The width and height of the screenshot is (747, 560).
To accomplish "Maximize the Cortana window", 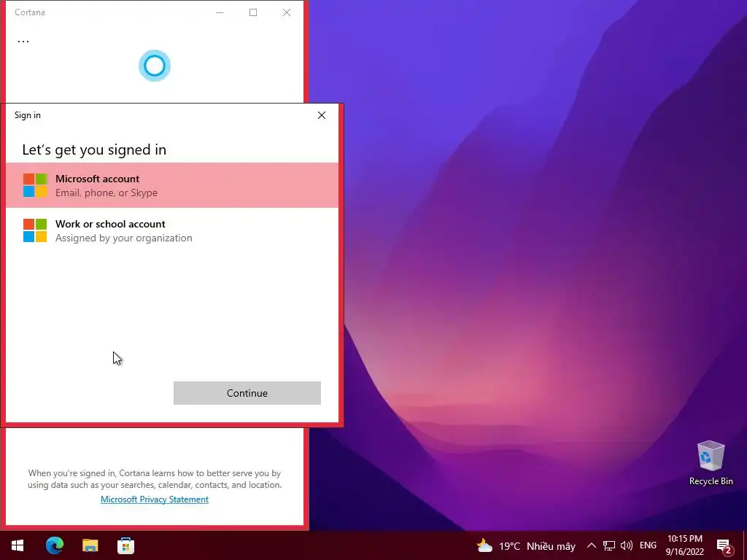I will click(253, 12).
